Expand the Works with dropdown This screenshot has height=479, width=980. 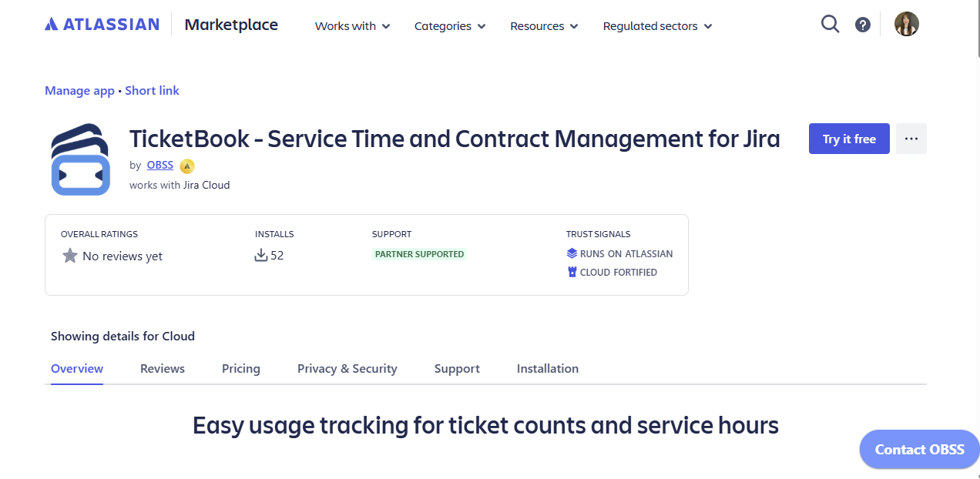[x=352, y=26]
